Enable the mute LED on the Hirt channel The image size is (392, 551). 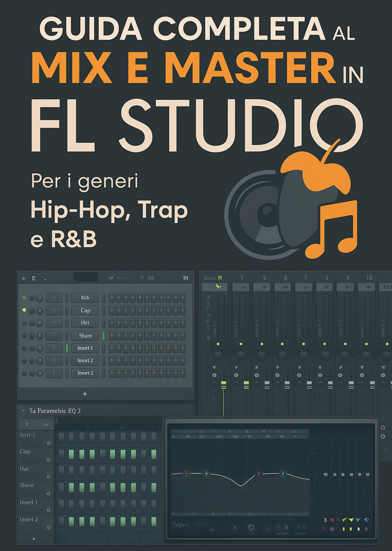tap(24, 323)
